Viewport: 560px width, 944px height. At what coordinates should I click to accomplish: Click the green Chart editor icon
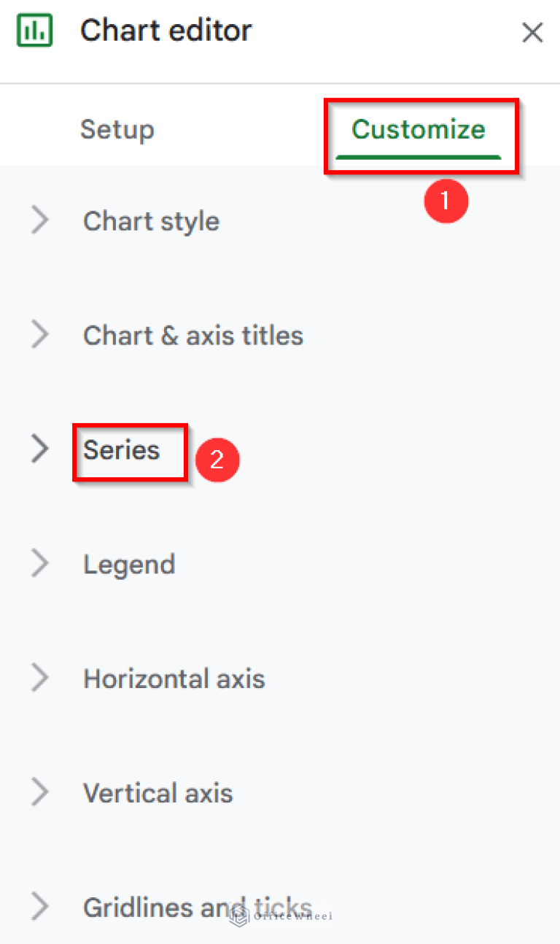34,31
